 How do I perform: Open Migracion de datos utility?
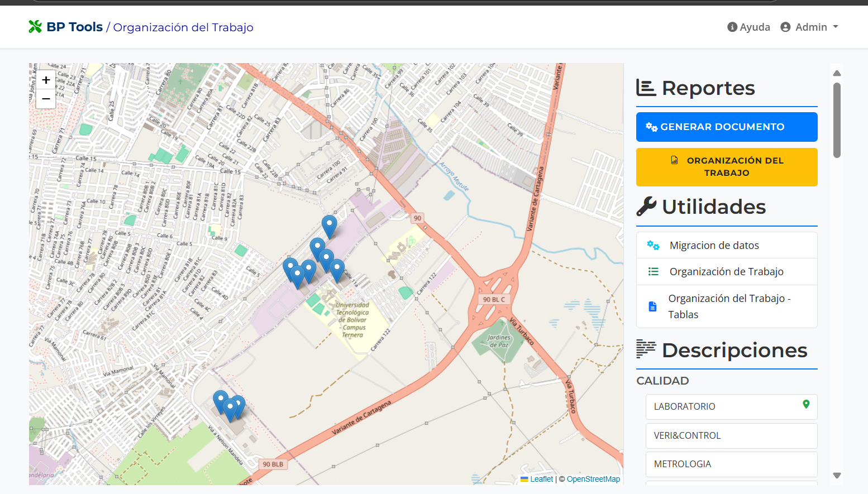click(714, 245)
